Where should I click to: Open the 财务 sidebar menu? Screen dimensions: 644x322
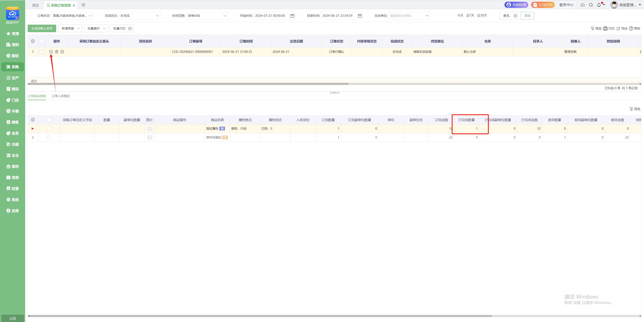pos(13,177)
